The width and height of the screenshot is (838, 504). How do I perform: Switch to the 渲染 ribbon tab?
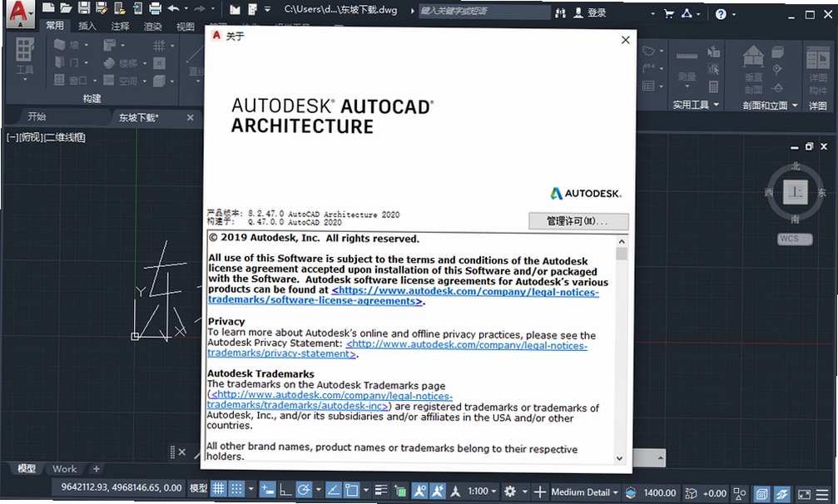pos(153,26)
